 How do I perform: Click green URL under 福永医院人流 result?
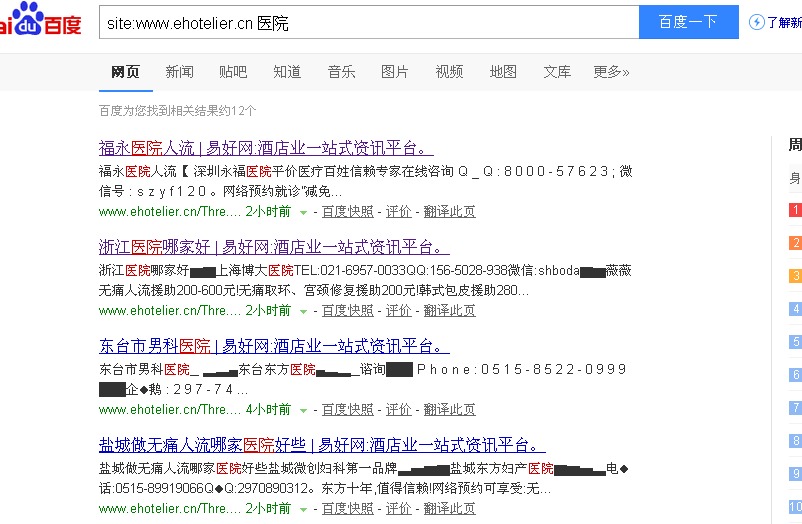pyautogui.click(x=170, y=211)
